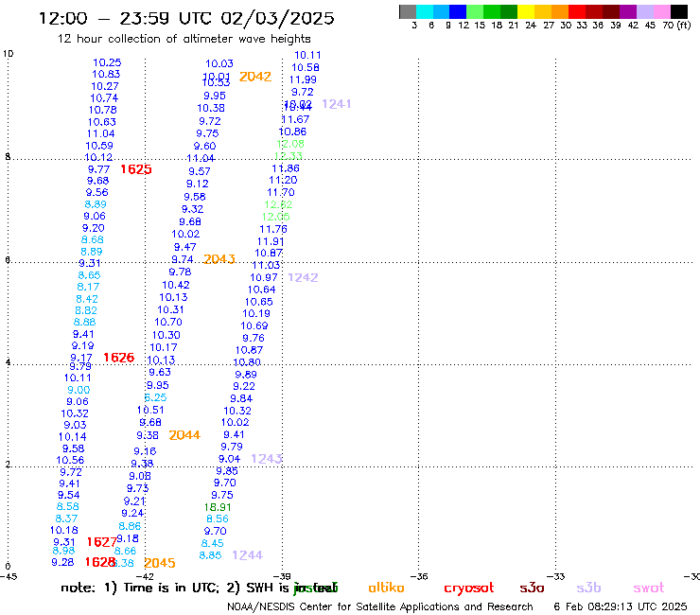The width and height of the screenshot is (700, 615).
Task: Pick the lavender s3b time label 1244
Action: pos(248,555)
